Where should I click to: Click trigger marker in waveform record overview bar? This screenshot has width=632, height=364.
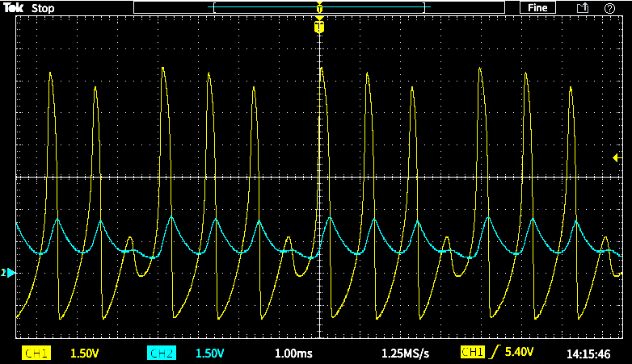pos(319,7)
